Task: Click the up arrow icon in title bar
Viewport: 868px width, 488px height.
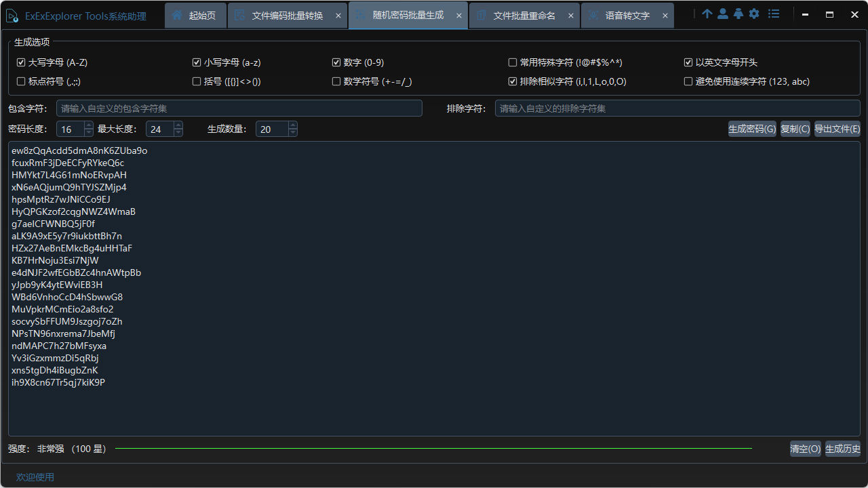Action: (707, 14)
